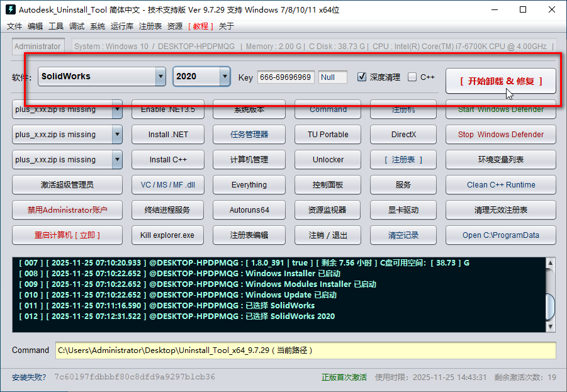The image size is (567, 392).
Task: Click the blue [ 注册表 ] button
Action: (x=403, y=159)
